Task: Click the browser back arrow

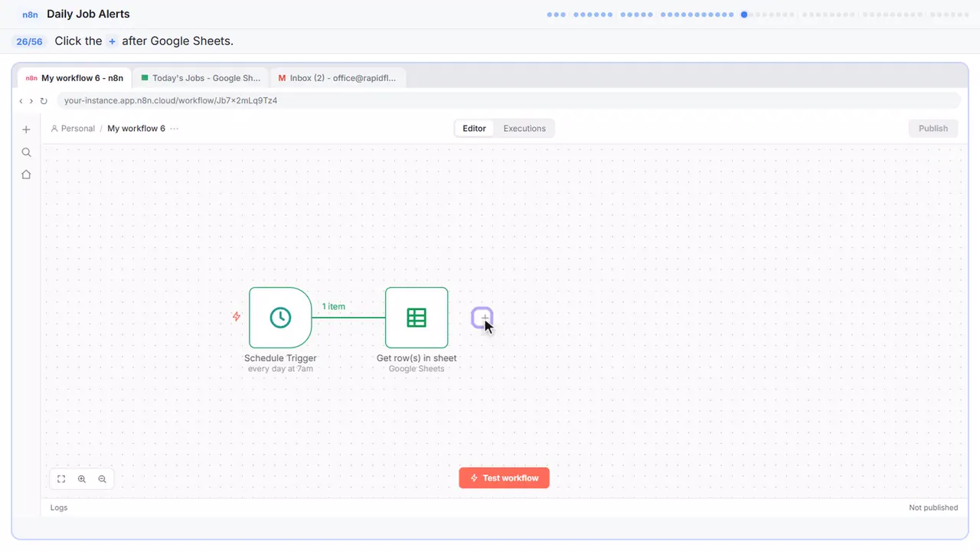Action: tap(21, 101)
